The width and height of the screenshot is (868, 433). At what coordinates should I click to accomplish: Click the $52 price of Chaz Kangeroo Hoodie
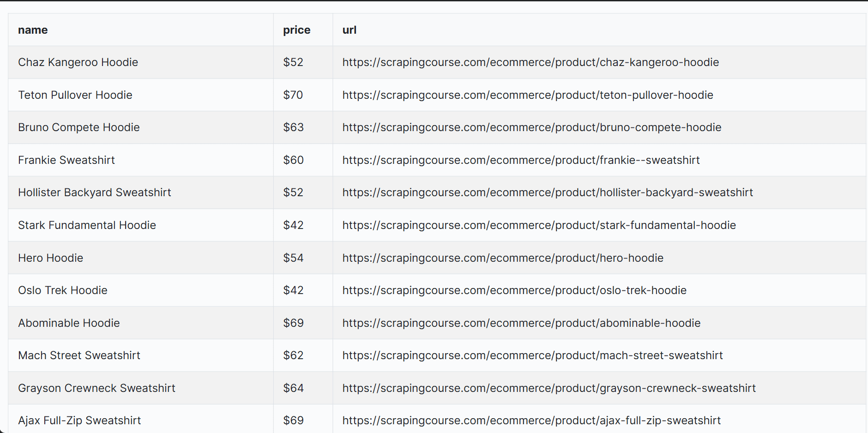click(293, 62)
